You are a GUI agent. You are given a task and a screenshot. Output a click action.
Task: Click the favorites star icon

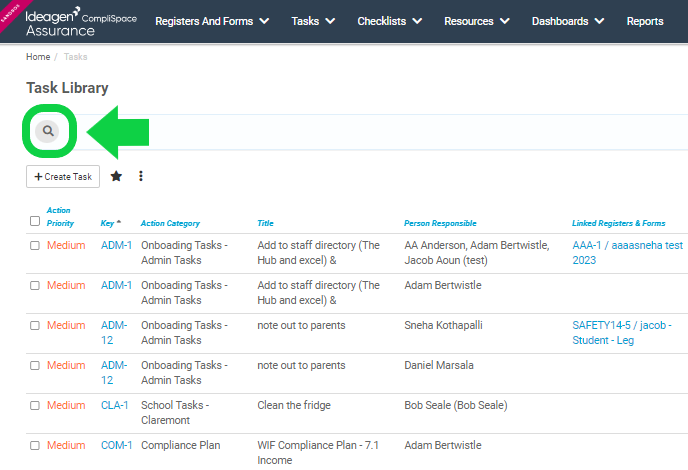point(116,176)
